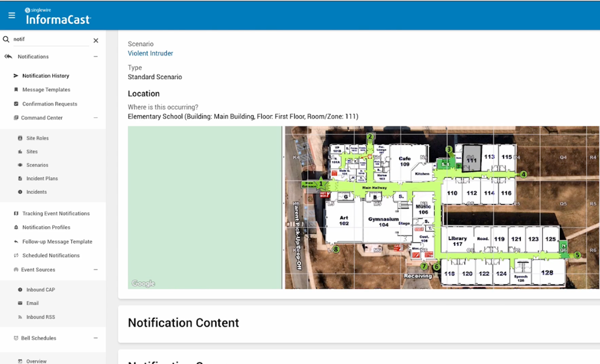Click the Email envelope icon
The image size is (600, 364).
[20, 303]
